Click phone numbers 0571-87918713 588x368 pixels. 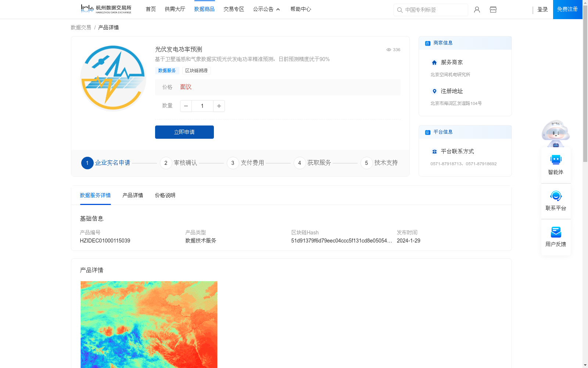(x=464, y=164)
